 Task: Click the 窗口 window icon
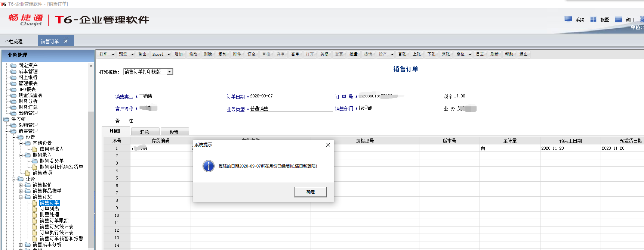(619, 19)
